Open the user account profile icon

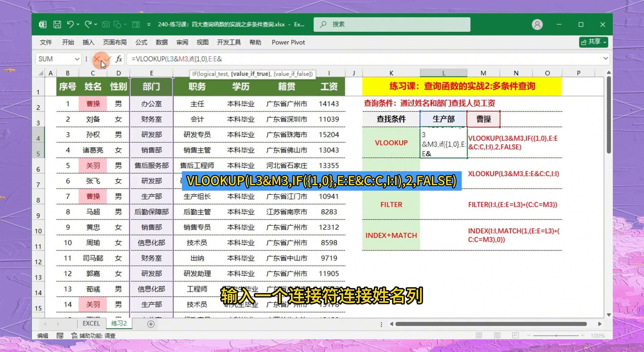537,25
